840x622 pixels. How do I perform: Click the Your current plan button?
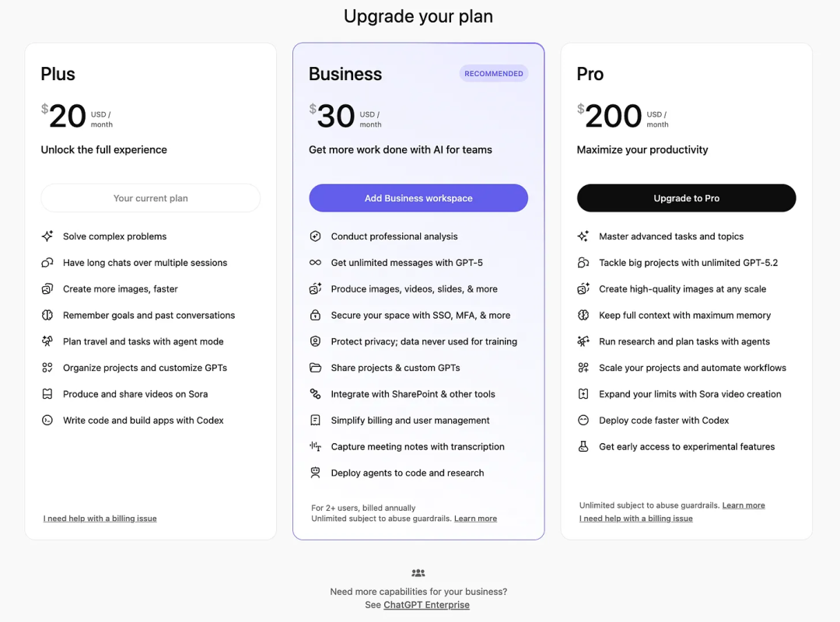point(150,198)
